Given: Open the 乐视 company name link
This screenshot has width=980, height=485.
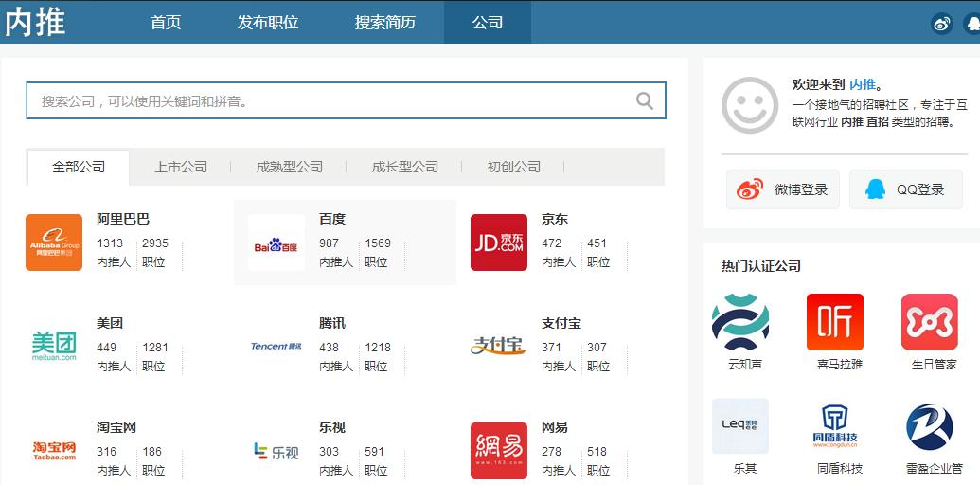Looking at the screenshot, I should coord(332,428).
